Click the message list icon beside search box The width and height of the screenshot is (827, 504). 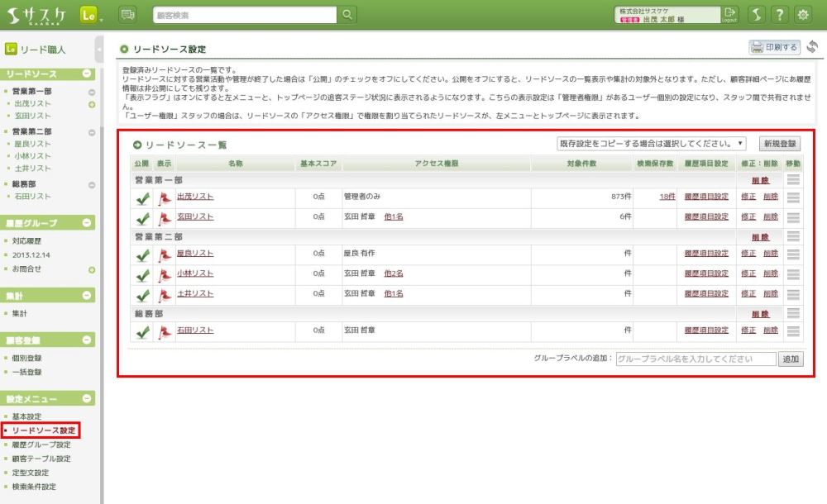127,14
